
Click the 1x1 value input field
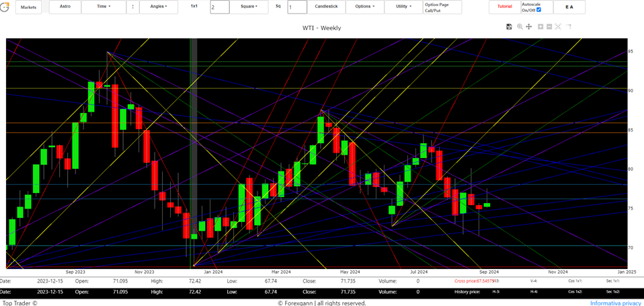click(219, 7)
